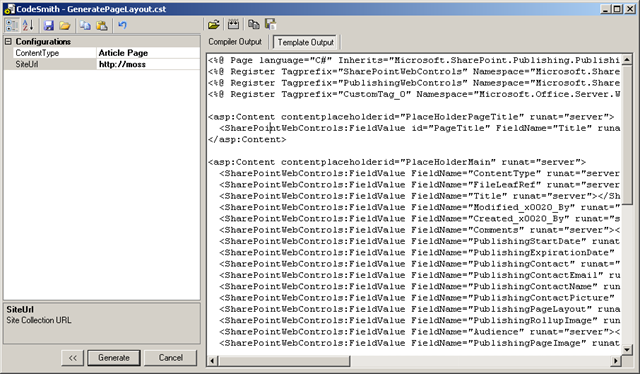Open property set with folder icon
This screenshot has height=374, width=640.
[64, 25]
